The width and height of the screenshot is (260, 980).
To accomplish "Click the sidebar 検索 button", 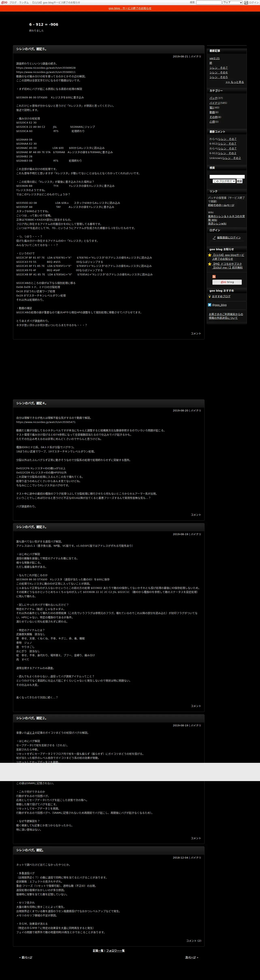I will click(240, 181).
